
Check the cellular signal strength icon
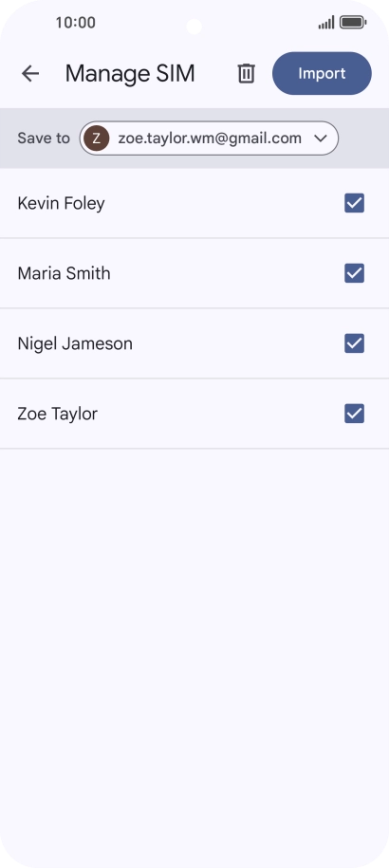coord(326,23)
